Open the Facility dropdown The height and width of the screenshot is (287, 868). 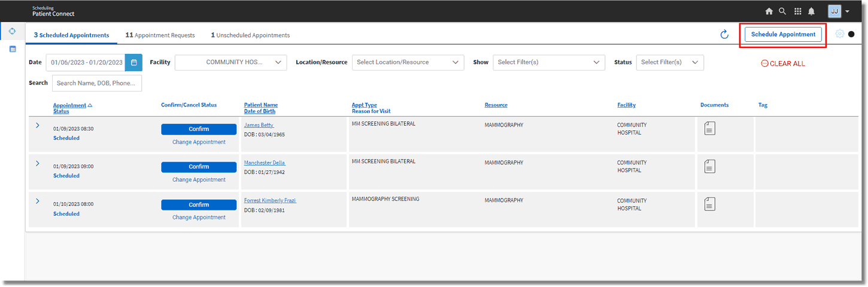(x=231, y=62)
